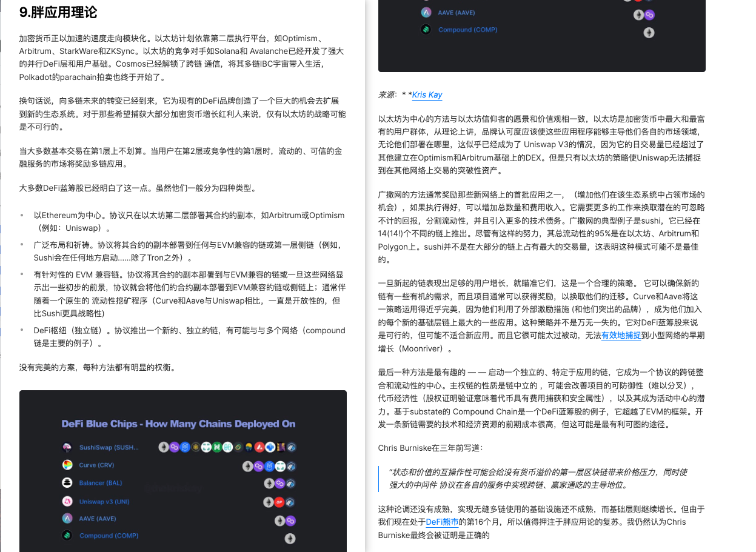The image size is (756, 552).
Task: Click the Curve rainbow logo icon
Action: 67,465
